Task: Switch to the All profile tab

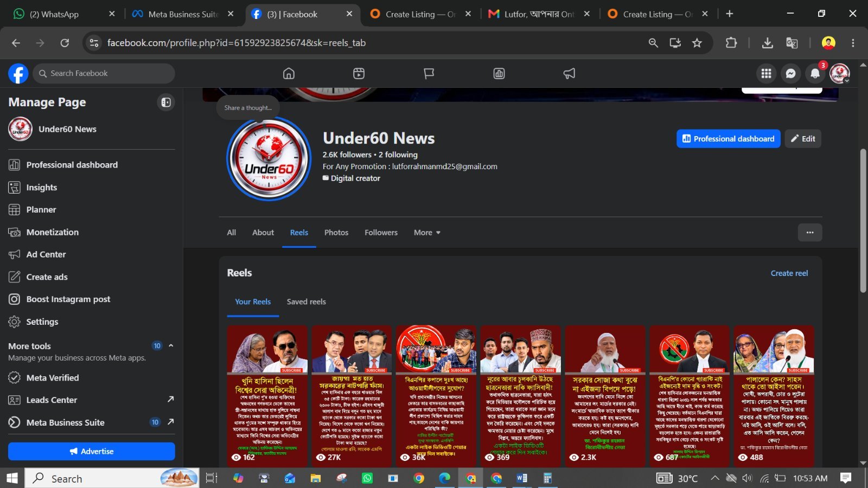Action: [x=231, y=232]
